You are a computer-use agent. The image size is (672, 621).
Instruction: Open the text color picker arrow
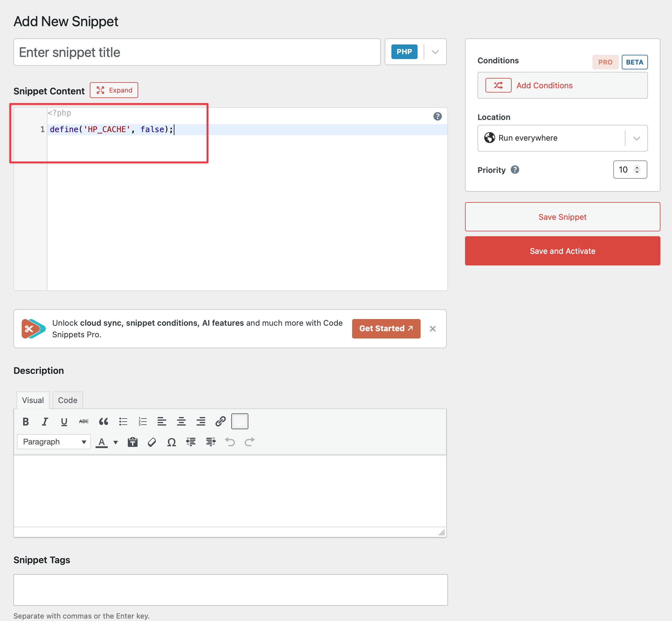tap(116, 442)
